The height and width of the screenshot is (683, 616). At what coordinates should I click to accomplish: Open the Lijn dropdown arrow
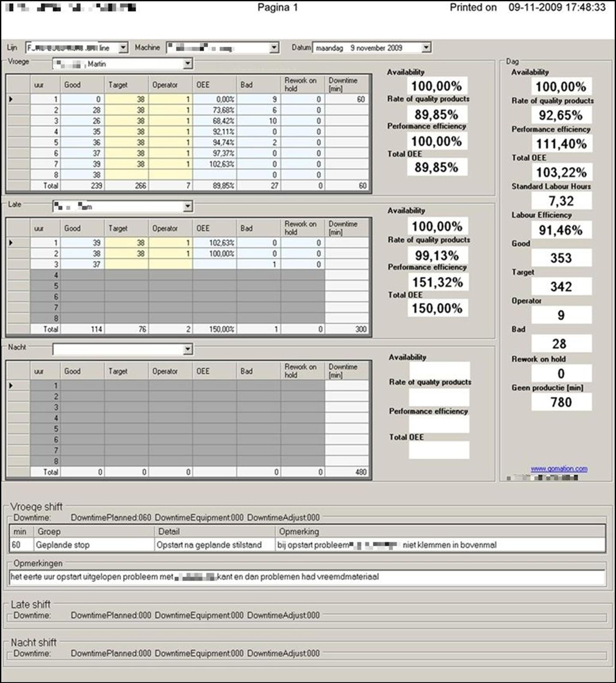[x=123, y=48]
